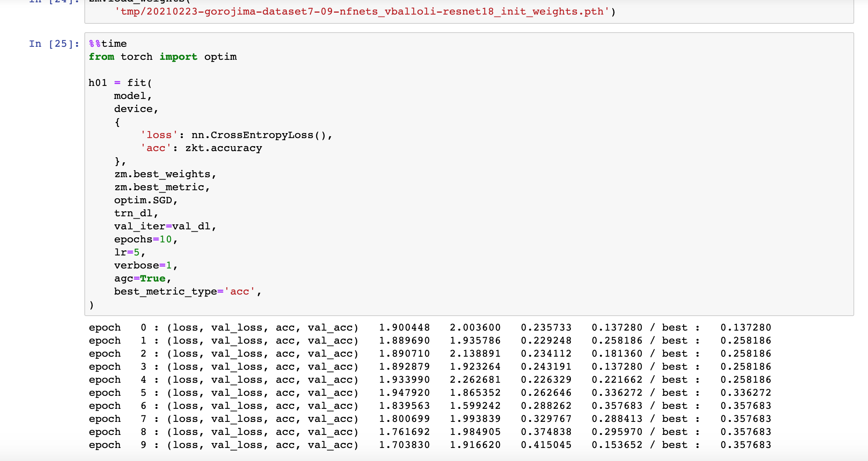Screen dimensions: 868x461
Task: Click the epochs=10 argument in code
Action: (x=146, y=239)
